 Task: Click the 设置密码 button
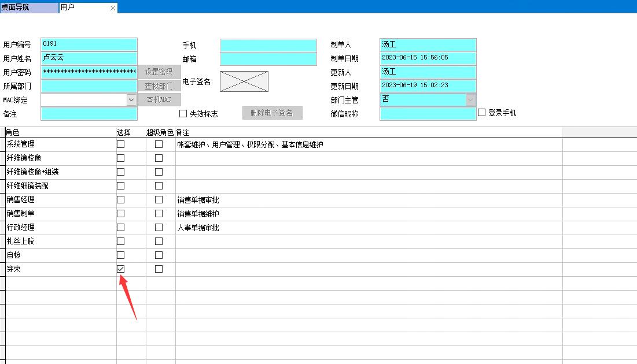159,72
